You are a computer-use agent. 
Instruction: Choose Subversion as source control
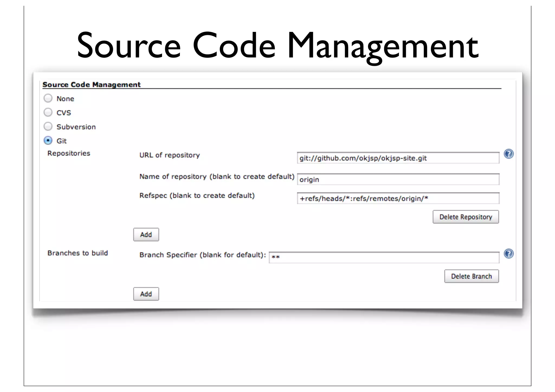pos(48,126)
